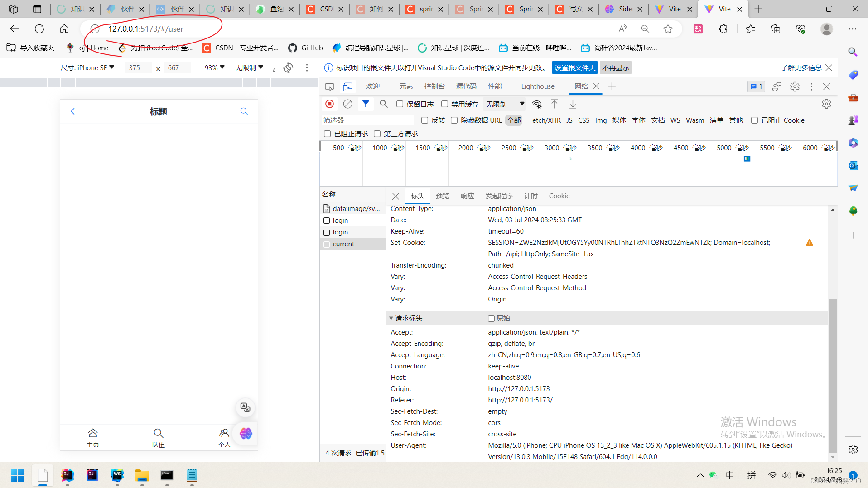The height and width of the screenshot is (488, 868).
Task: Filter requests by JS type
Action: [569, 120]
